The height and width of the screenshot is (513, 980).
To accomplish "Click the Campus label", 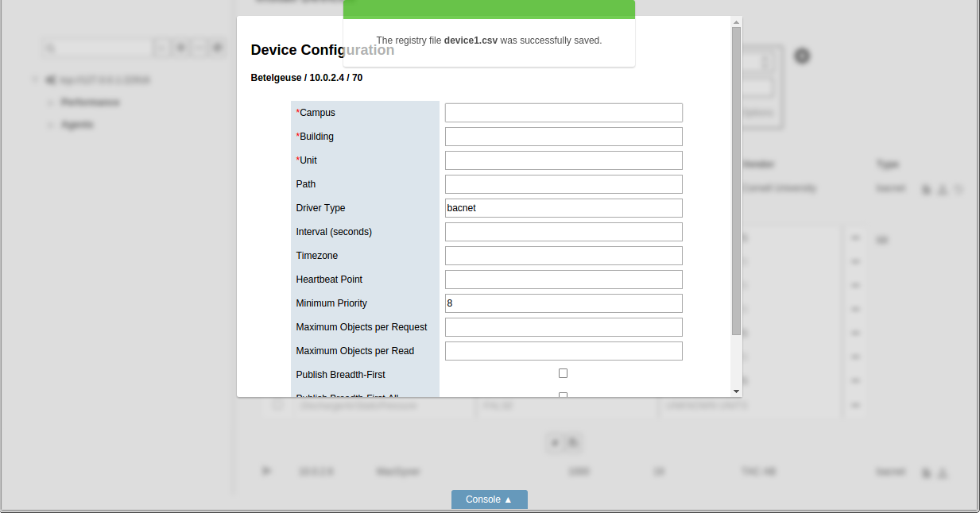I will point(316,113).
